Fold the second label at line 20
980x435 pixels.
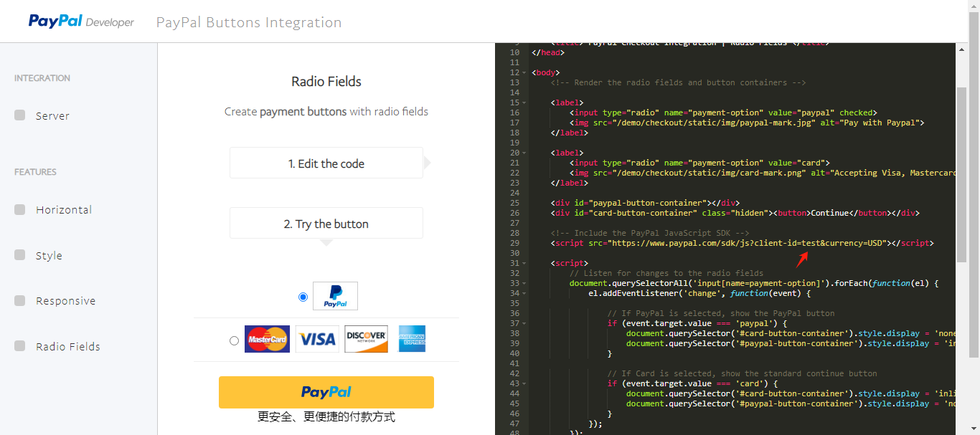tap(526, 153)
